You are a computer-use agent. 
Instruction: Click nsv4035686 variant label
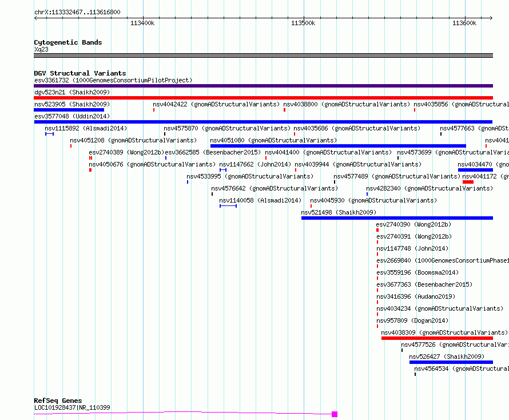(x=357, y=128)
